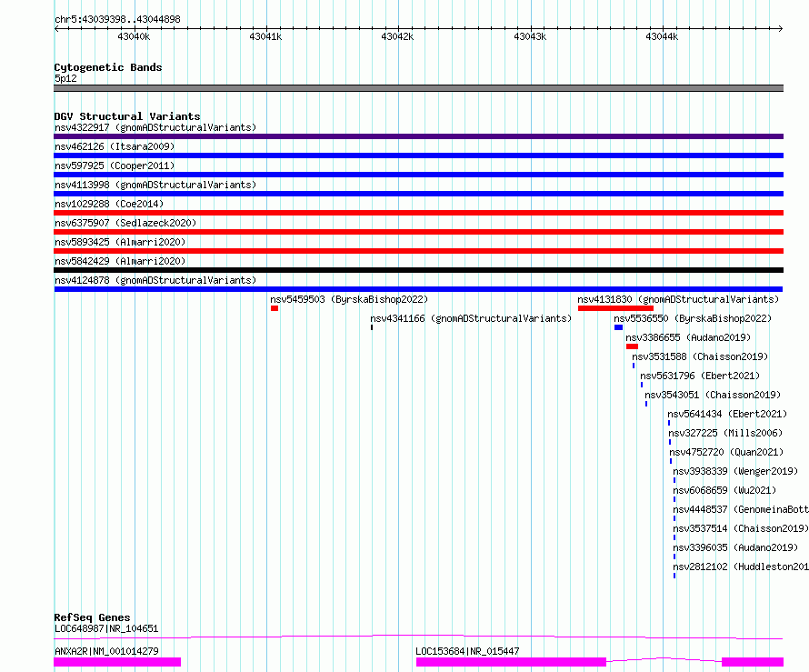809x672 pixels.
Task: Open nsv5631796 (Ebert2021) label
Action: 700,376
